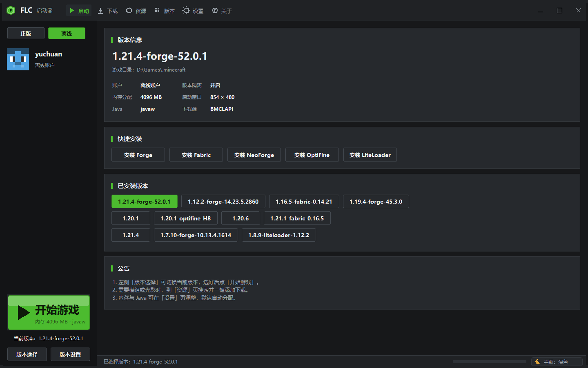The height and width of the screenshot is (368, 588).
Task: Switch to the 资源 resources tab
Action: (136, 11)
